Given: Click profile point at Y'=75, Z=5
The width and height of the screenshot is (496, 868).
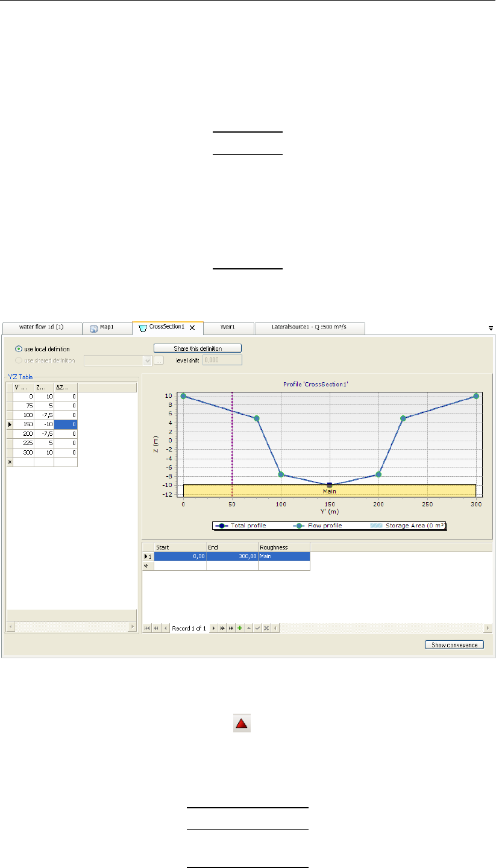Looking at the screenshot, I should point(256,418).
